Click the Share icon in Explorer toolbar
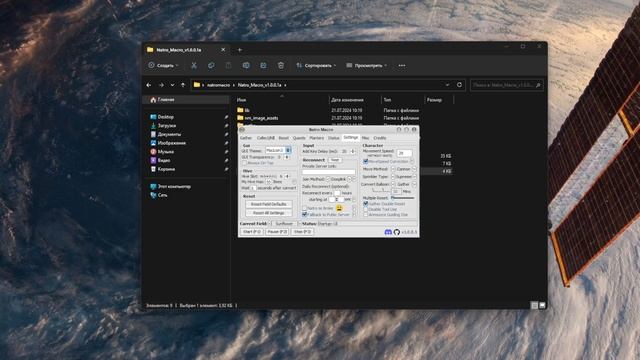Screen dimensions: 640x360 [263, 65]
